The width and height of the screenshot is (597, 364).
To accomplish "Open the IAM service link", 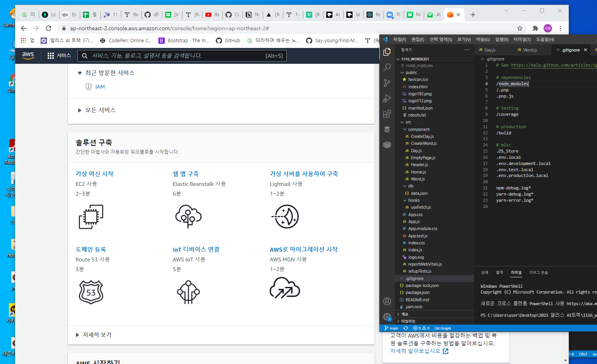I will tap(100, 87).
